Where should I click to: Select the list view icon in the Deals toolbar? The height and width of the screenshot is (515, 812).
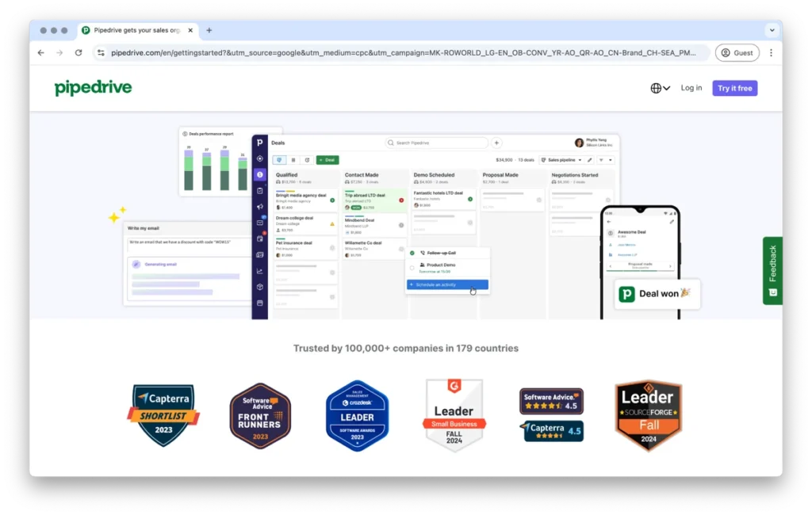click(x=293, y=160)
